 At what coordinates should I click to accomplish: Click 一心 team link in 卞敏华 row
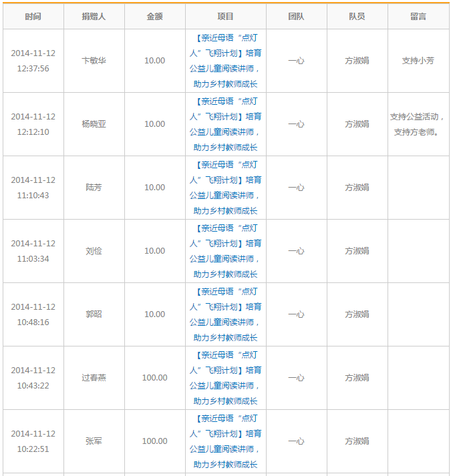(296, 61)
